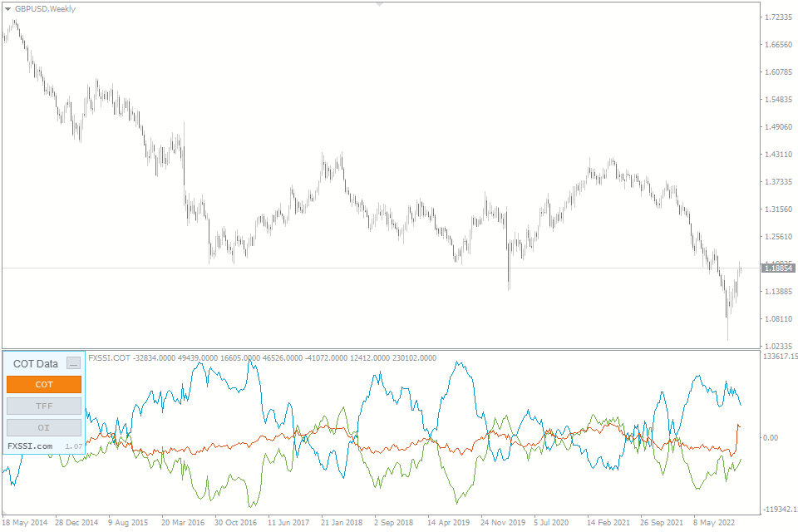Click the GBPUSD,Weekly chart label
This screenshot has height=532, width=798.
pyautogui.click(x=46, y=9)
